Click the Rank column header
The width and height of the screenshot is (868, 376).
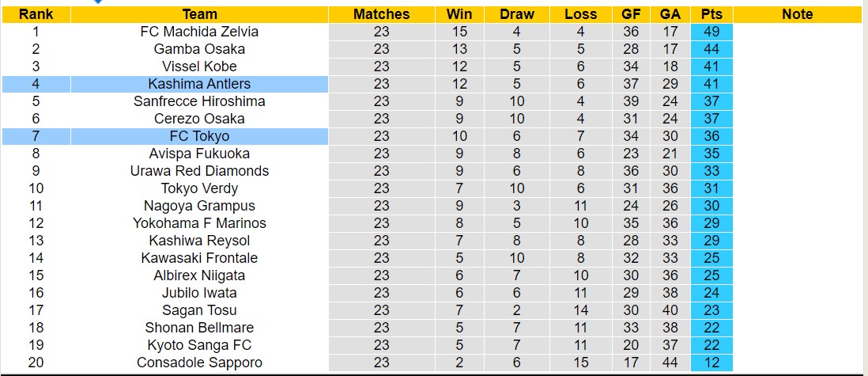click(36, 14)
